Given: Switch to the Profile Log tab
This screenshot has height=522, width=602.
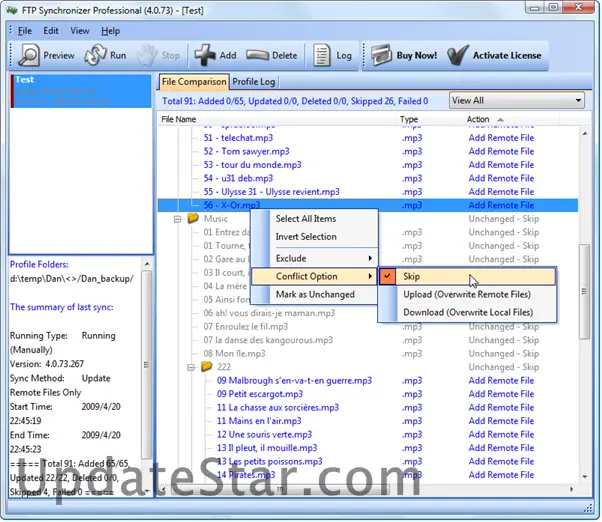Looking at the screenshot, I should tap(254, 82).
